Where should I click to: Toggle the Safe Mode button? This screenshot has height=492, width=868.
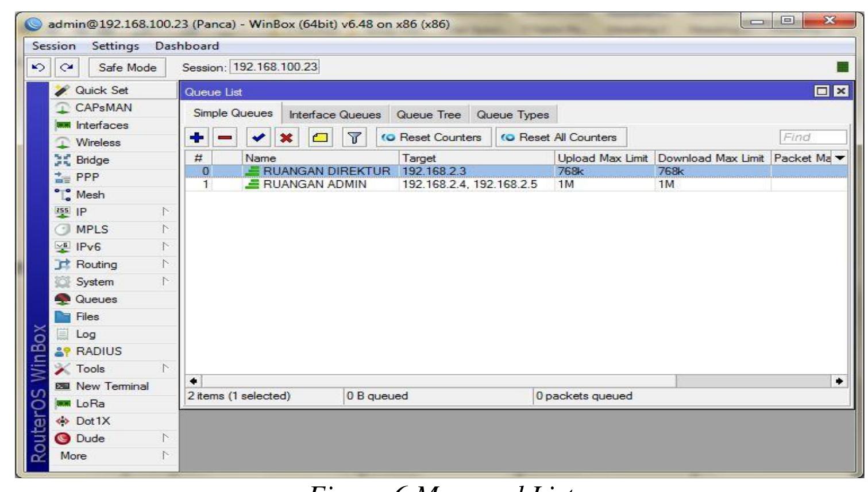[127, 67]
